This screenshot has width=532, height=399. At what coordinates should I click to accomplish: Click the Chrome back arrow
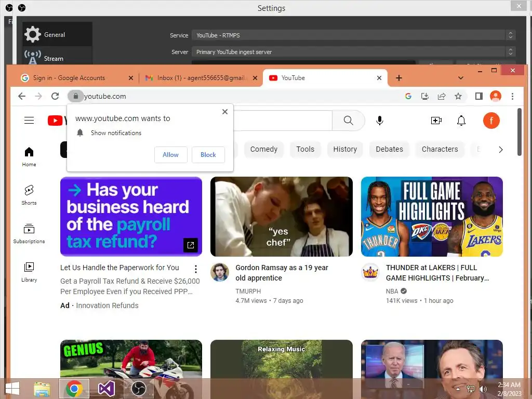(22, 96)
